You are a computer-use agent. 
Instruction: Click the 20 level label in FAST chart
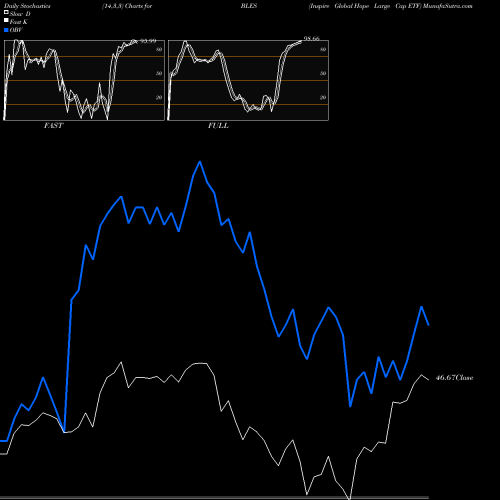pyautogui.click(x=159, y=97)
